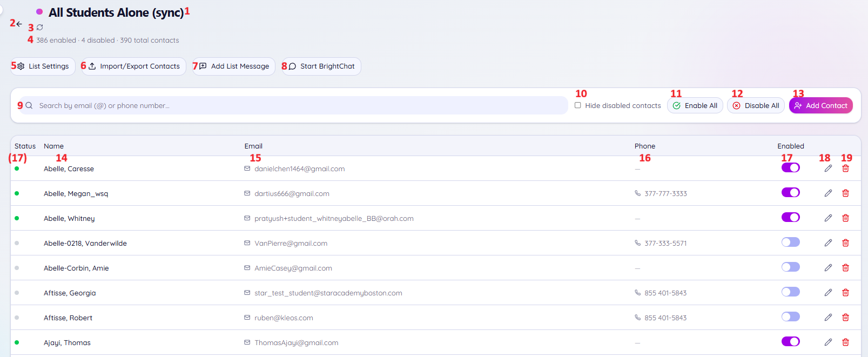Viewport: 868px width, 357px height.
Task: Edit Abelle-0218, Vanderwilde with pencil icon
Action: 828,243
